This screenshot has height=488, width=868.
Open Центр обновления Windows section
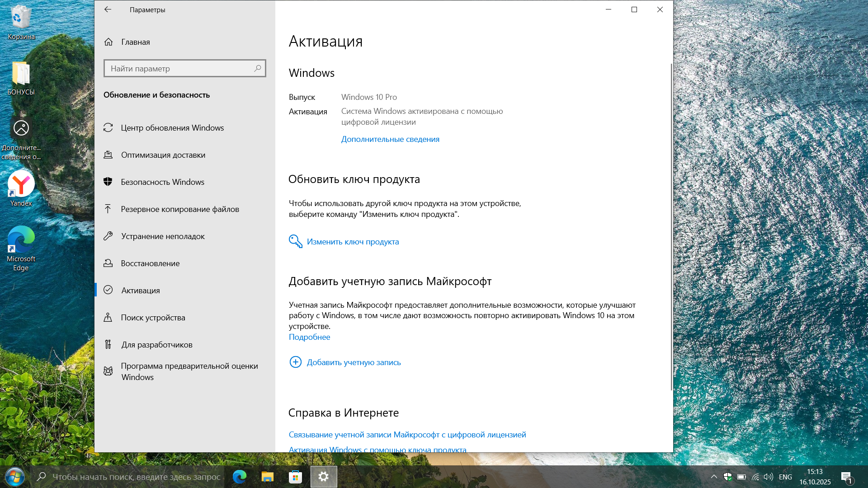(x=172, y=128)
